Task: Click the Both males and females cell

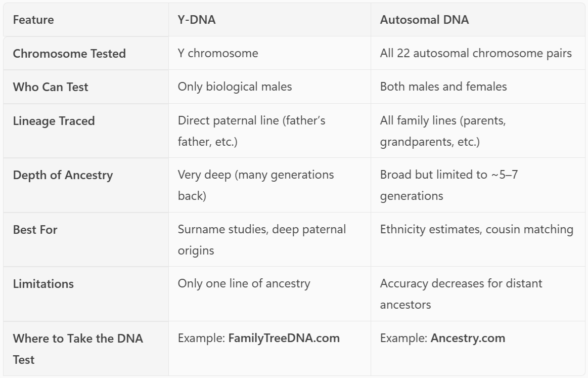Action: (x=443, y=87)
